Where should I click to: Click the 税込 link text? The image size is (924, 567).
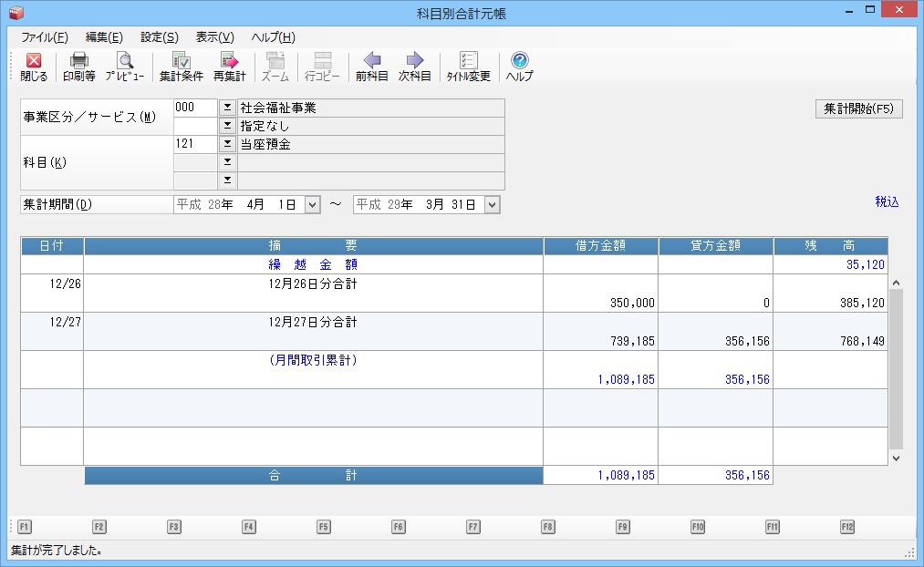887,202
